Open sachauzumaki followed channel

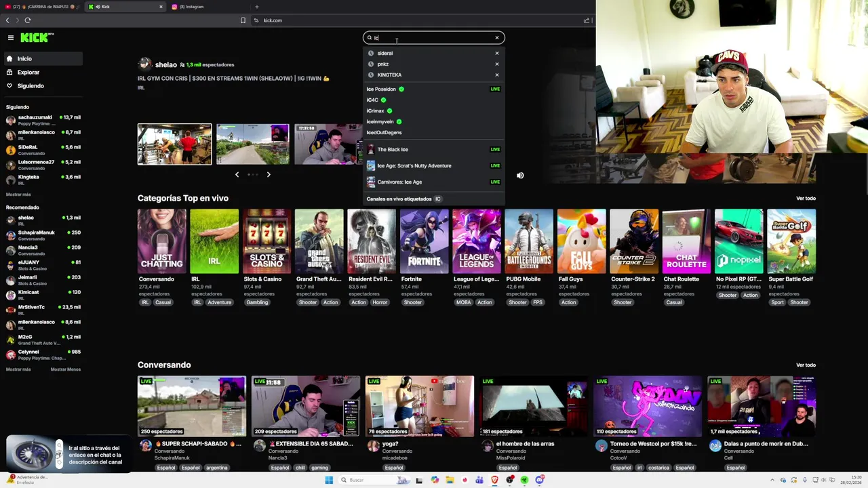43,120
